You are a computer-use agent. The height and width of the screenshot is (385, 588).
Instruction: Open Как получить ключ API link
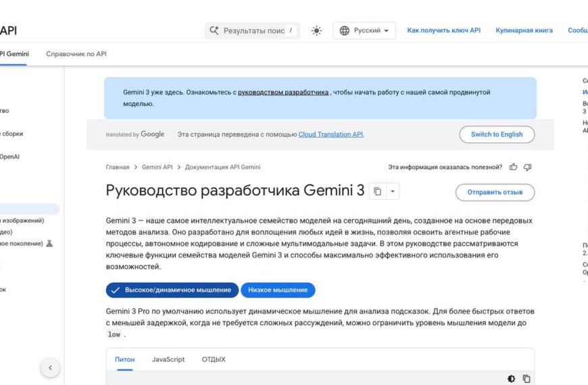pos(443,30)
